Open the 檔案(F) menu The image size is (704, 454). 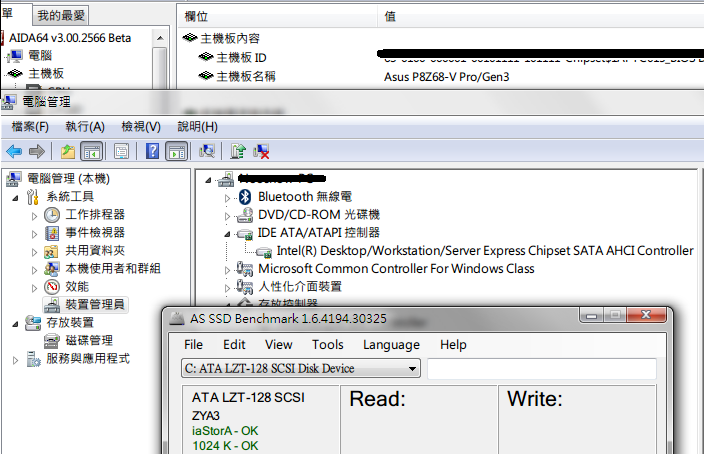click(x=30, y=127)
